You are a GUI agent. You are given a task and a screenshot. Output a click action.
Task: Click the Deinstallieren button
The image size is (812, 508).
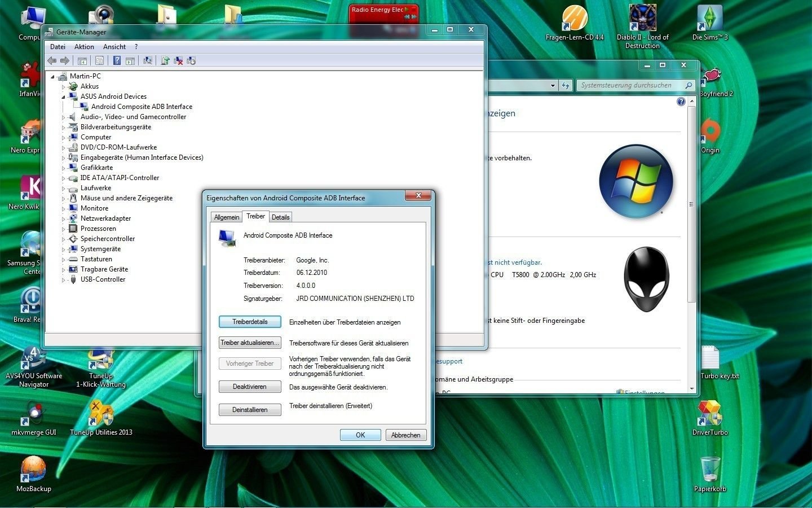click(250, 410)
